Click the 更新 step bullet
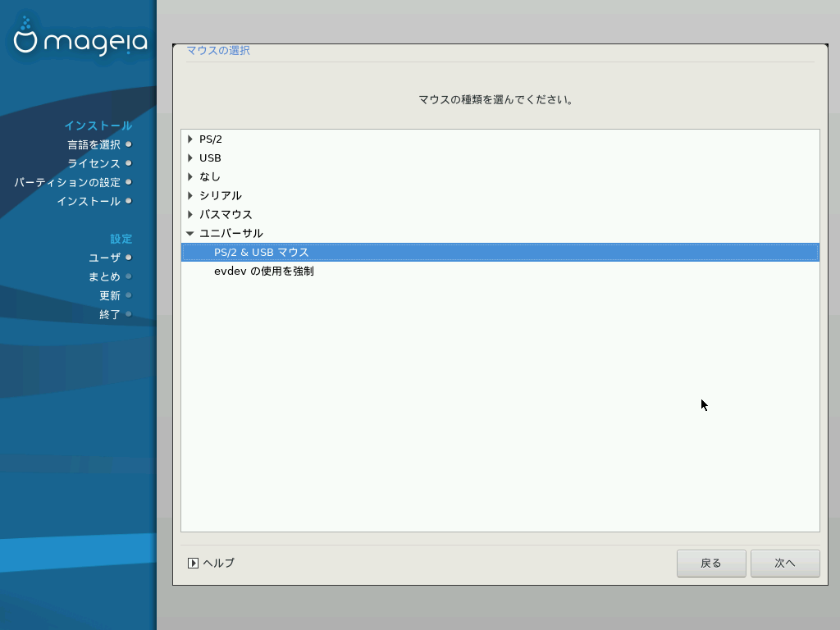 [129, 295]
